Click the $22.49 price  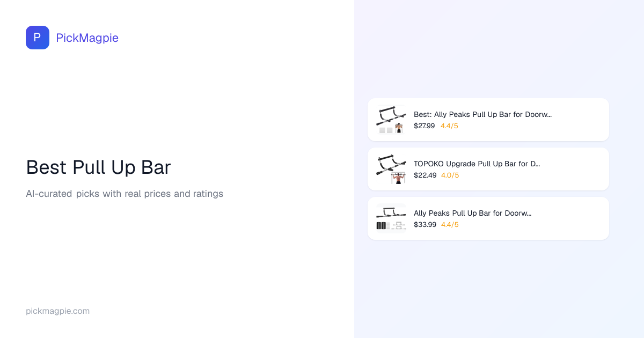(x=425, y=175)
